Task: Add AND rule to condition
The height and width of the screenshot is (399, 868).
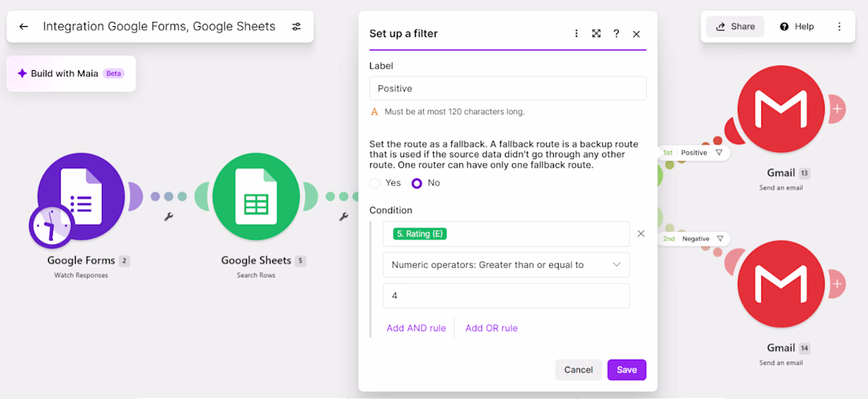Action: tap(417, 328)
